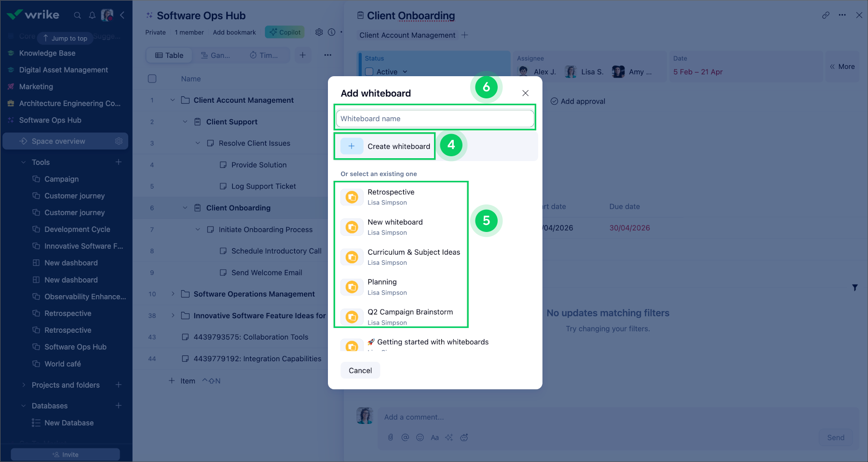Open Digital Asset Management space
The width and height of the screenshot is (868, 462).
[64, 70]
